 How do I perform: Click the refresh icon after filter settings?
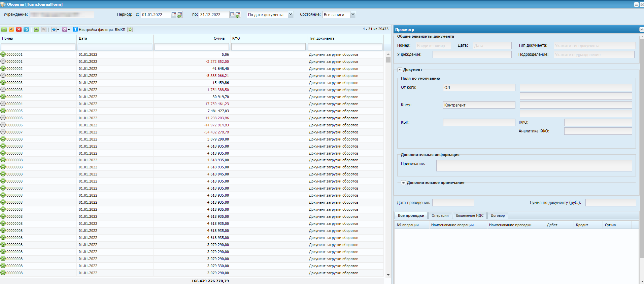pyautogui.click(x=130, y=30)
